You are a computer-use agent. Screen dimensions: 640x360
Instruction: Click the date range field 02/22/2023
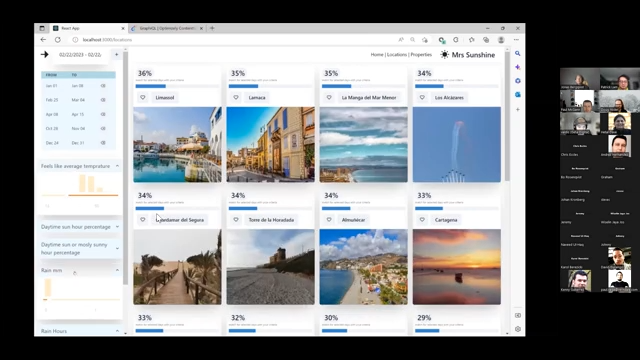pos(80,55)
